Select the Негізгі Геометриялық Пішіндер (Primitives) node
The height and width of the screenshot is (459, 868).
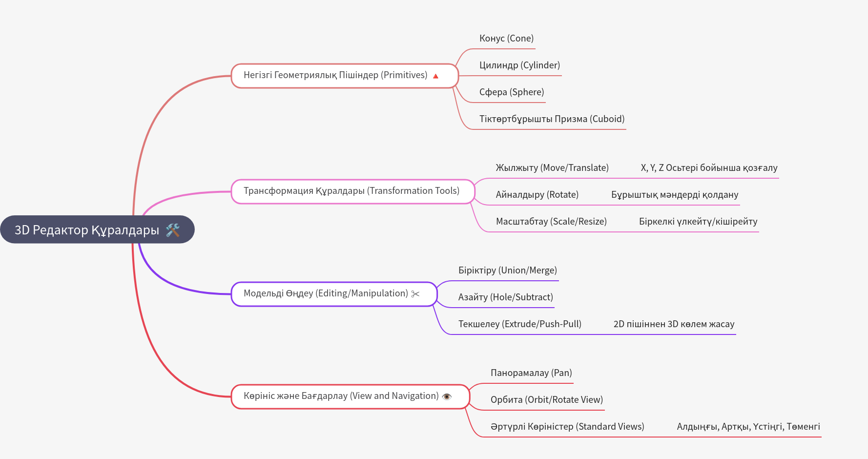[x=335, y=75]
